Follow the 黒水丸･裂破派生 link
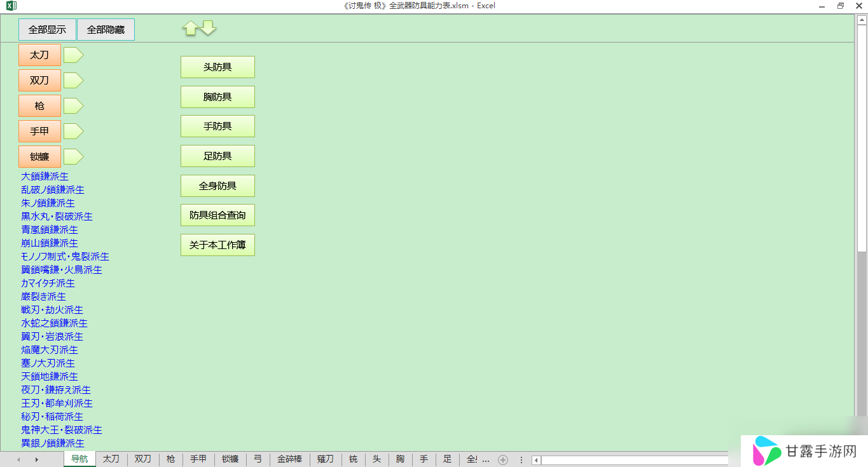 57,216
